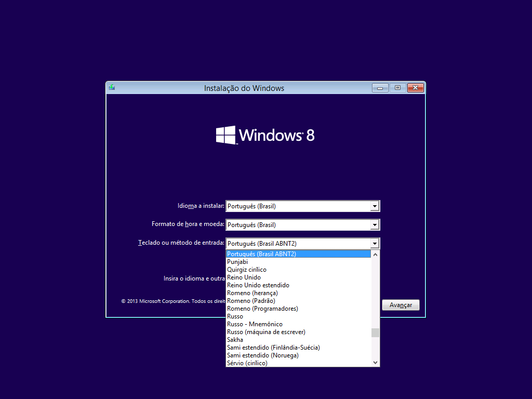Click the list's scroll down arrow

coord(375,362)
